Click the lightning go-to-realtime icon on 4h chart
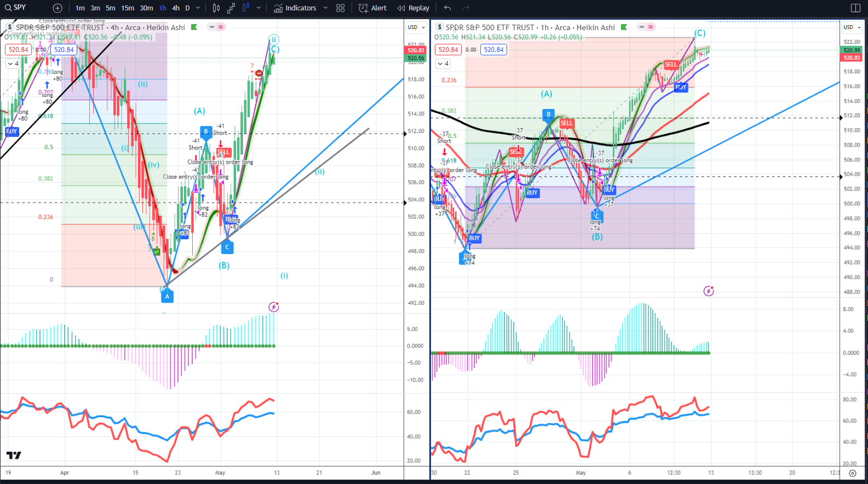This screenshot has width=868, height=484. 274,307
